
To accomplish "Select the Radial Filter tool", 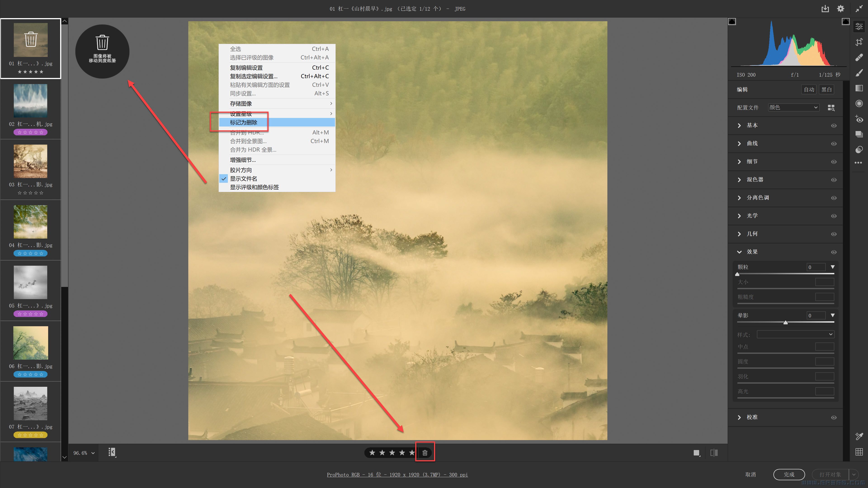I will click(859, 103).
